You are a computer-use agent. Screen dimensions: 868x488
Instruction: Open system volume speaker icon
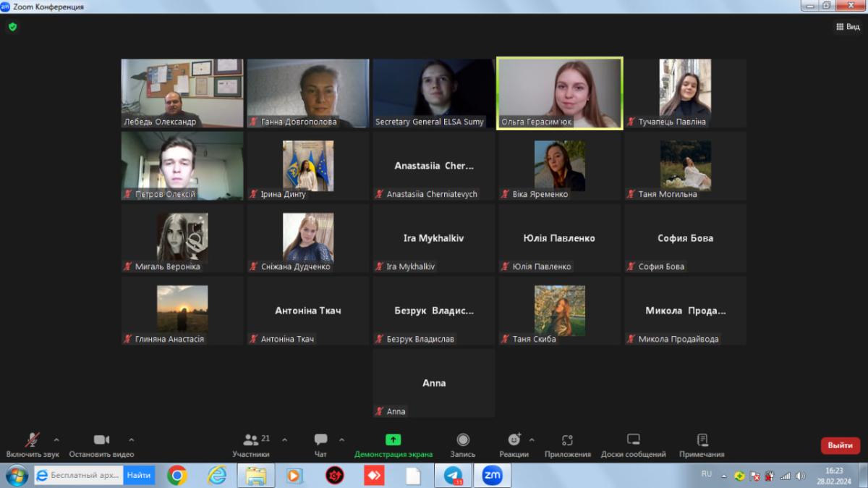[800, 476]
